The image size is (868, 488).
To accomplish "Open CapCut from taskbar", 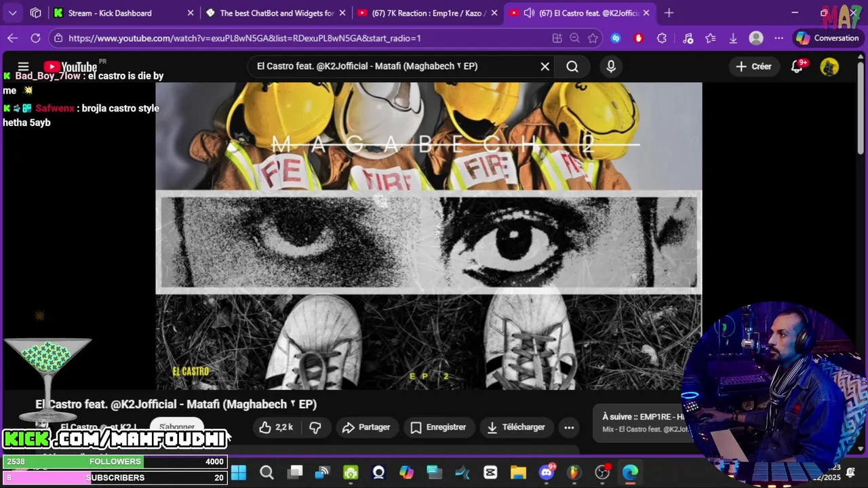I will click(490, 472).
